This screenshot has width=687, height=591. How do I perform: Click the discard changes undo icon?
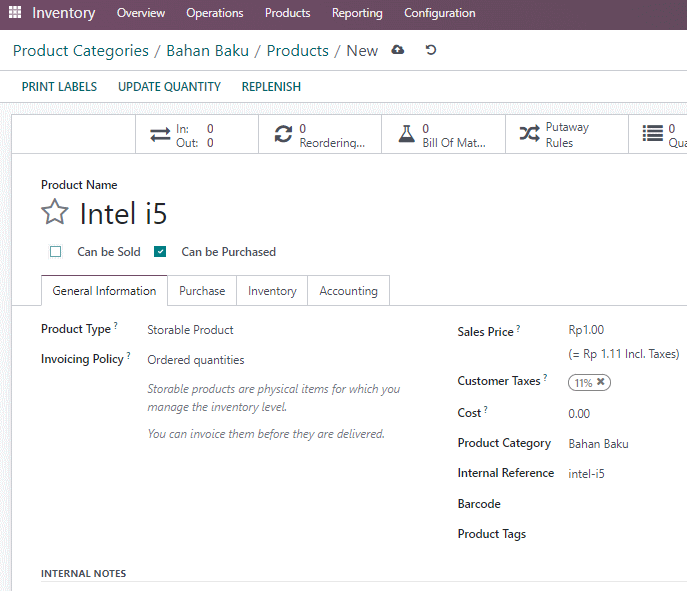pos(431,50)
